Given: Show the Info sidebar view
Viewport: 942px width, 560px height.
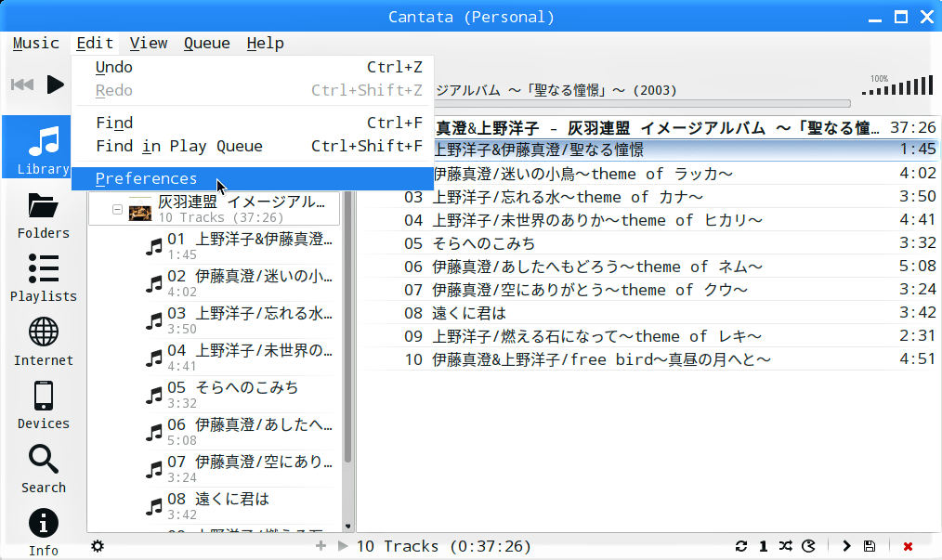Looking at the screenshot, I should pos(44,532).
